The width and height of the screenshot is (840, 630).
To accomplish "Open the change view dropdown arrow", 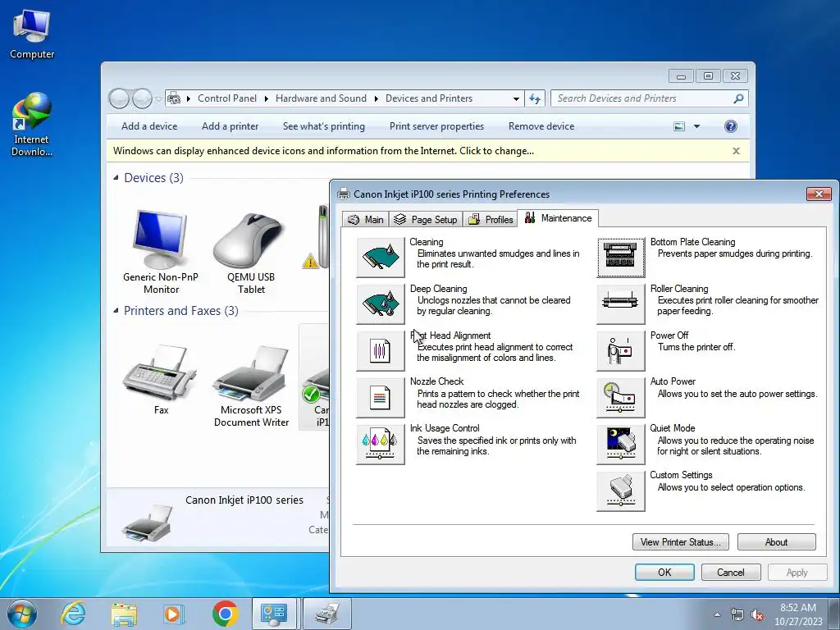I will click(x=697, y=126).
